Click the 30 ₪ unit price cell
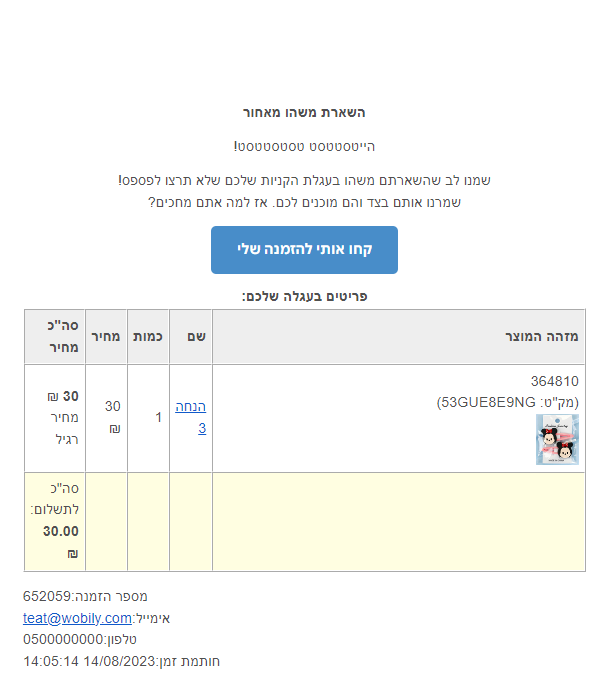Screen dimensions: 608x691 (x=113, y=417)
